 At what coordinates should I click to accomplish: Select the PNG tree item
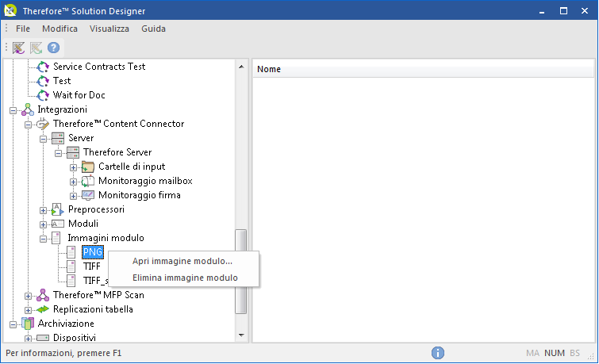[x=93, y=252]
